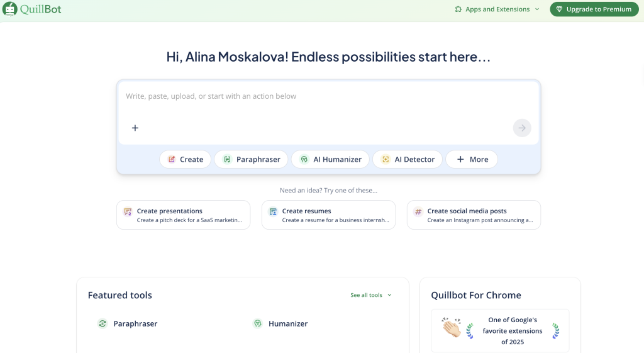The height and width of the screenshot is (353, 644).
Task: Click the Humanizer icon in Featured tools
Action: 257,323
